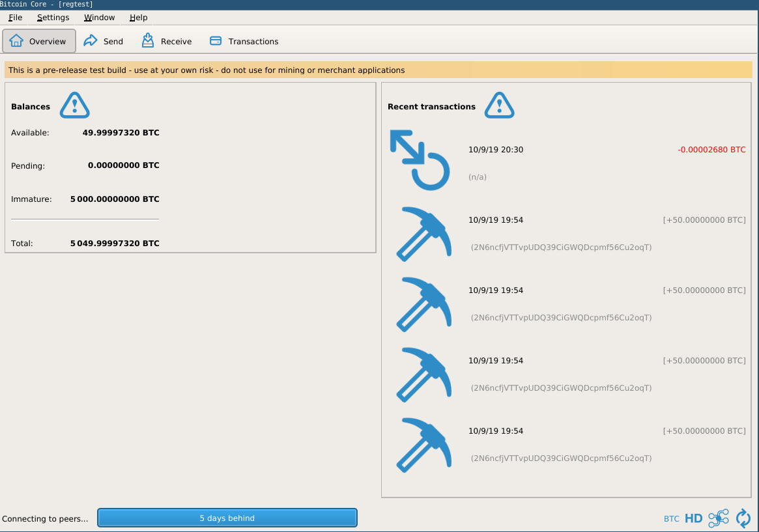Click the Recent transactions warning icon
The width and height of the screenshot is (759, 532).
(x=500, y=105)
